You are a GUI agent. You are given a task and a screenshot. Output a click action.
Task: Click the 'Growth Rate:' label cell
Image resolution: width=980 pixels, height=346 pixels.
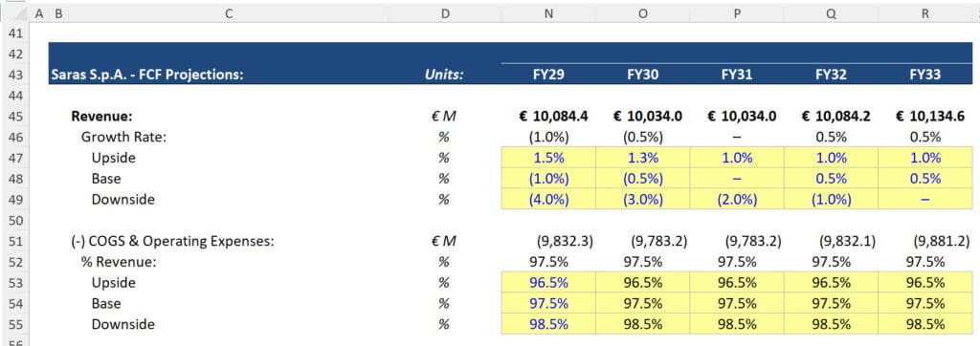click(x=123, y=138)
